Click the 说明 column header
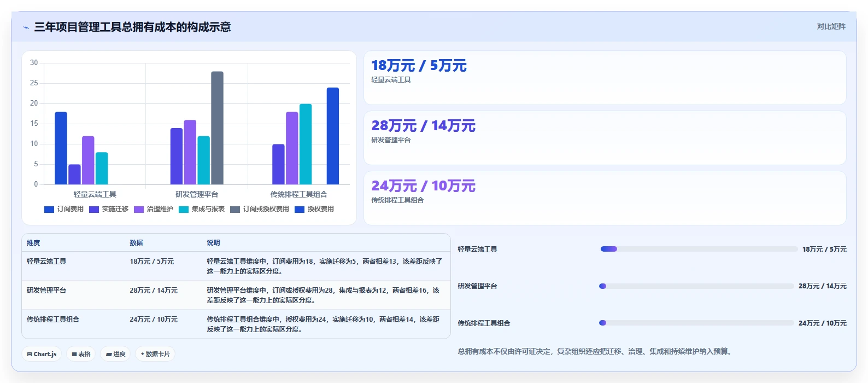This screenshot has width=868, height=383. [213, 243]
